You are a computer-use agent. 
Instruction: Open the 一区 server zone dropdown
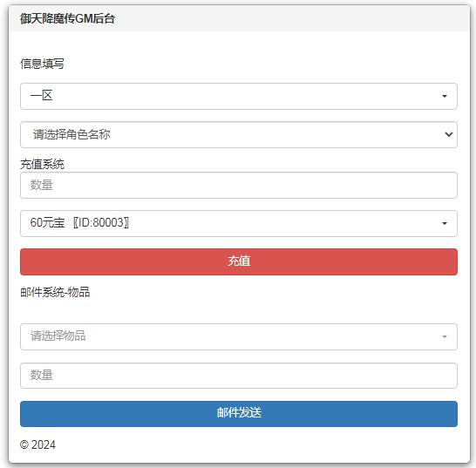[x=239, y=96]
